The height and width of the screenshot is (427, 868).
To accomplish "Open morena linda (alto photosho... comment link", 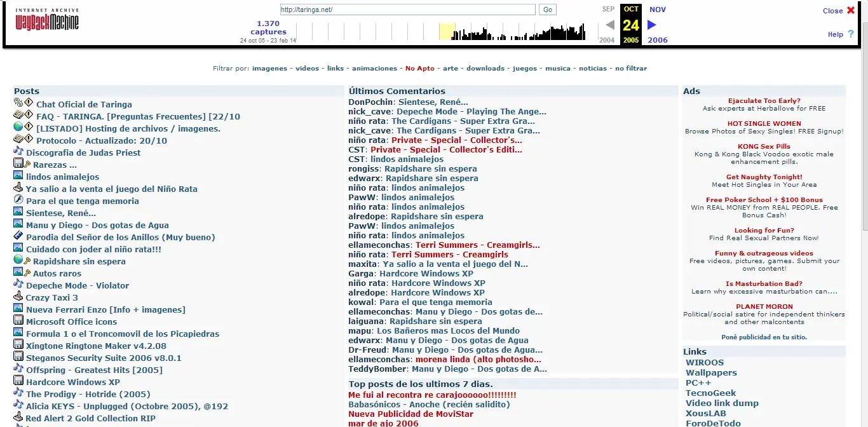I will (478, 359).
